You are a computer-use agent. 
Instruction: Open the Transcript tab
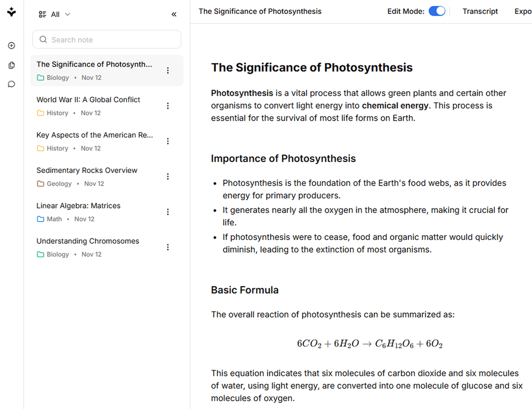coord(480,11)
